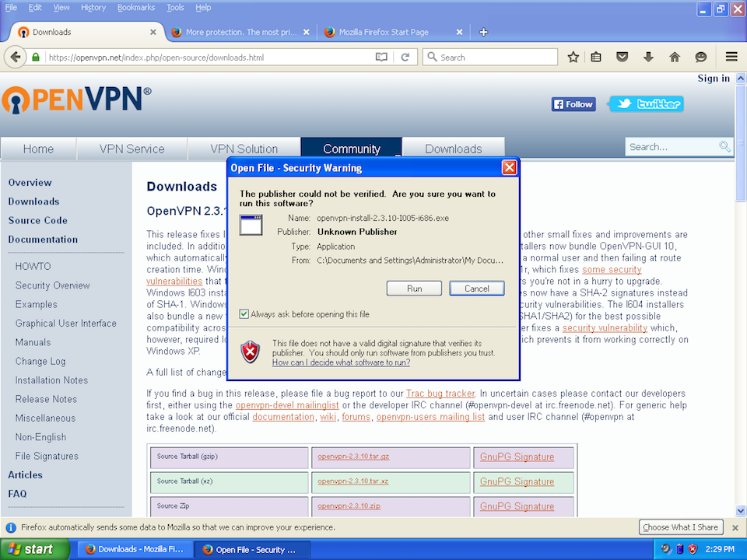Open File Signatures sidebar link
This screenshot has width=747, height=560.
47,457
